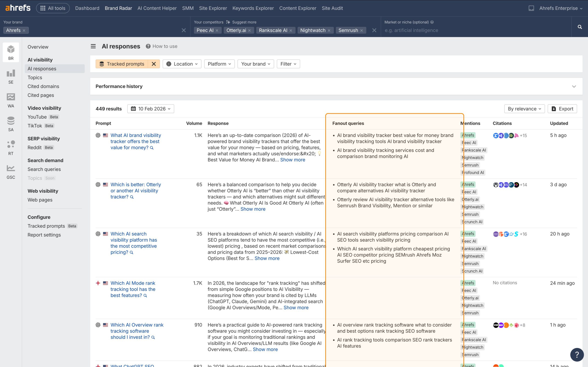Remove Semrush from competitors
Screen dimensions: 588x367
362,30
